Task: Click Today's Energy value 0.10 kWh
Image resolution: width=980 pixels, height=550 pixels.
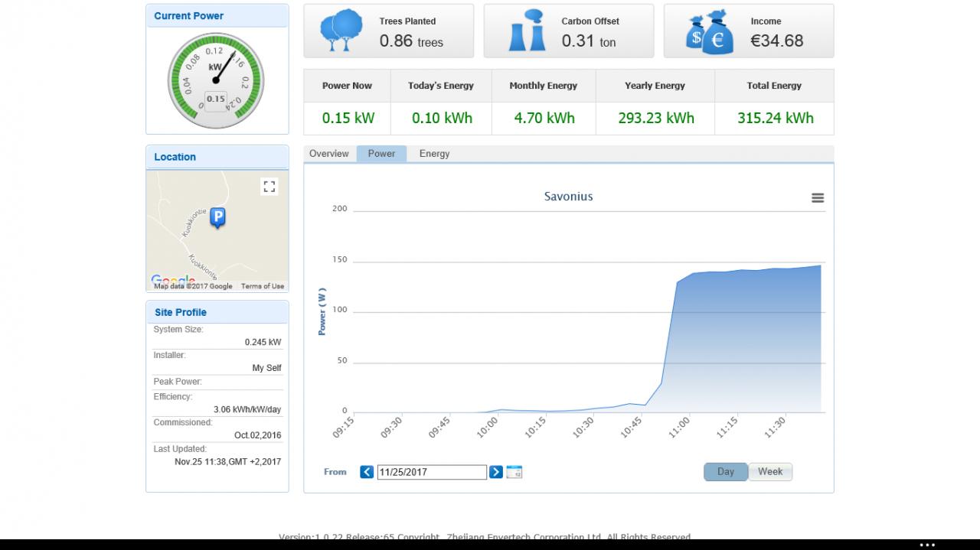Action: (x=442, y=118)
